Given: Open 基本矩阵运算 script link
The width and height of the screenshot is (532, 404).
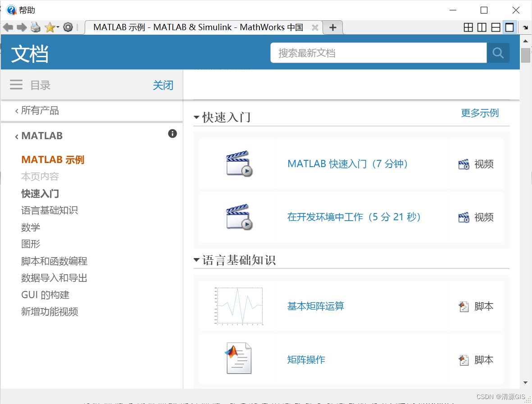Looking at the screenshot, I should 315,306.
